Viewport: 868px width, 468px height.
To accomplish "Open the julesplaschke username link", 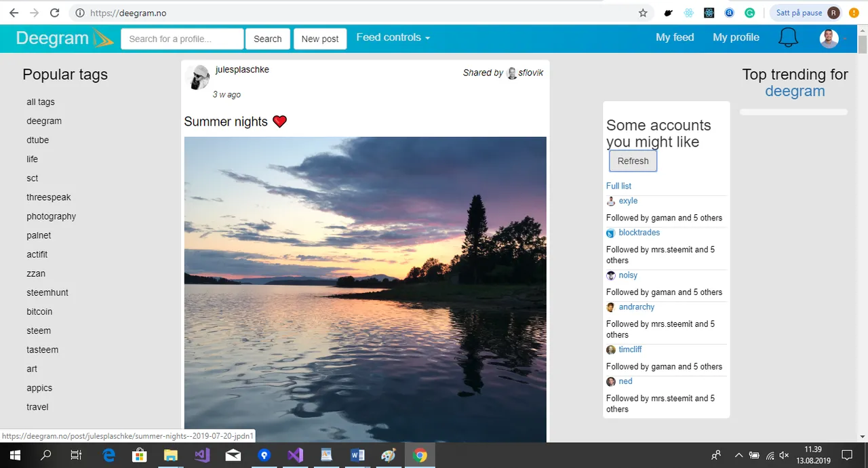I will click(242, 69).
